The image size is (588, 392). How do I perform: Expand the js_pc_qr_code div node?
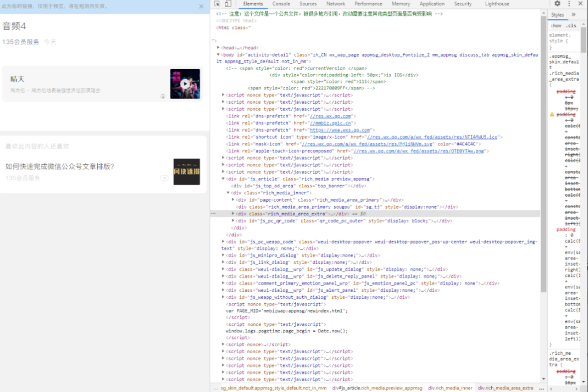click(233, 221)
